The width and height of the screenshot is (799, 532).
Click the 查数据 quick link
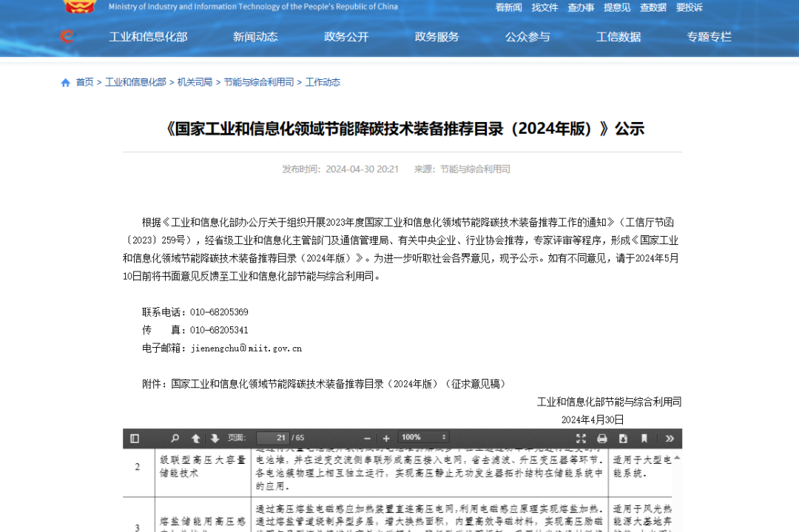653,7
